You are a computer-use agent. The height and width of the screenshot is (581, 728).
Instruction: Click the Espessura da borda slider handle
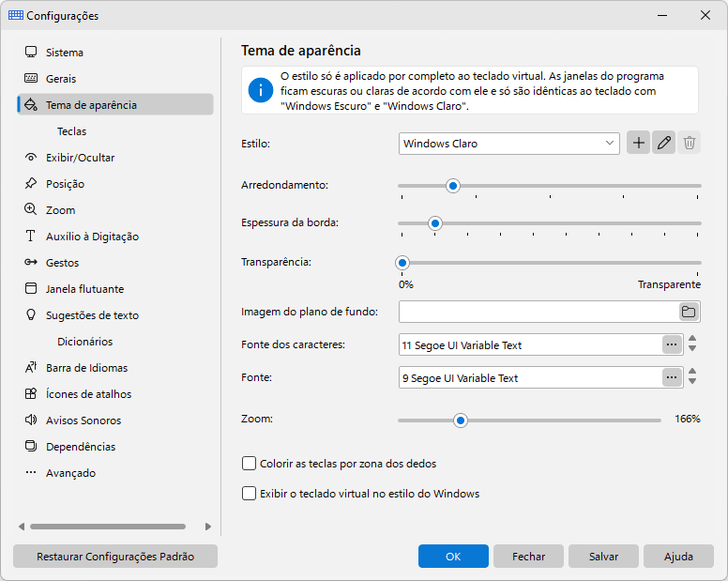pyautogui.click(x=435, y=223)
